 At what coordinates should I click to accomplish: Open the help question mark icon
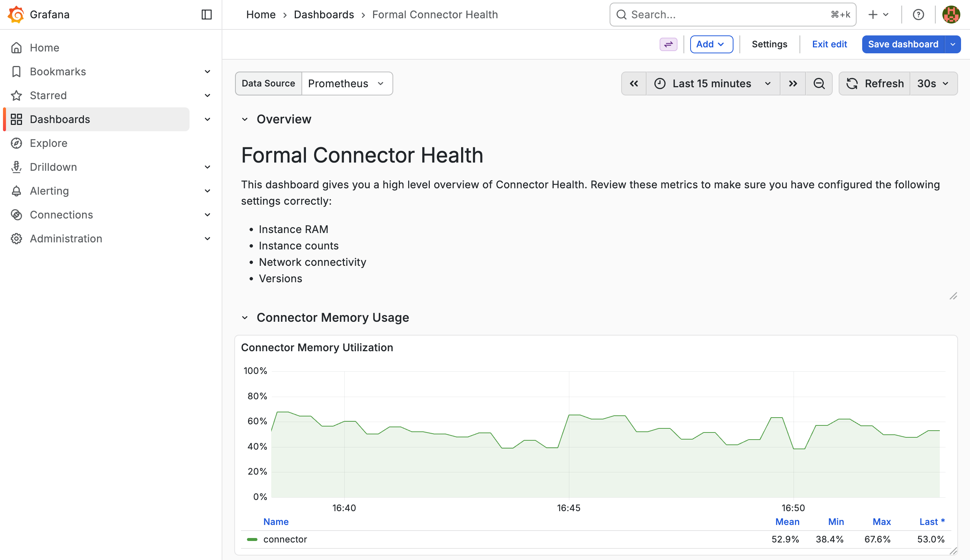(x=918, y=15)
